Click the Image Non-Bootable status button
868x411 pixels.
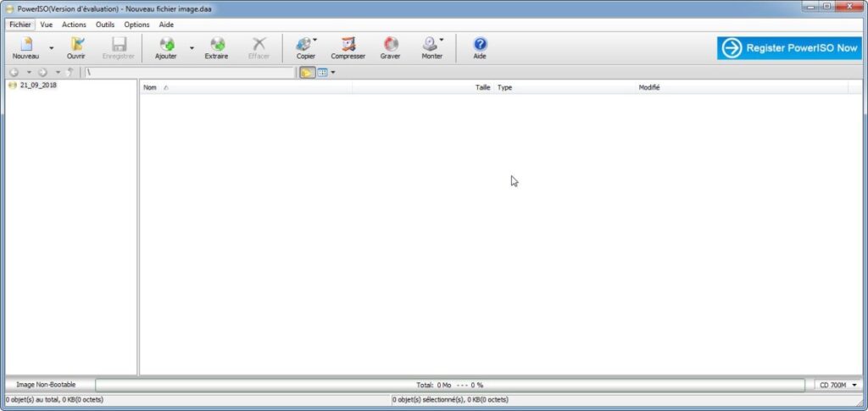[46, 385]
